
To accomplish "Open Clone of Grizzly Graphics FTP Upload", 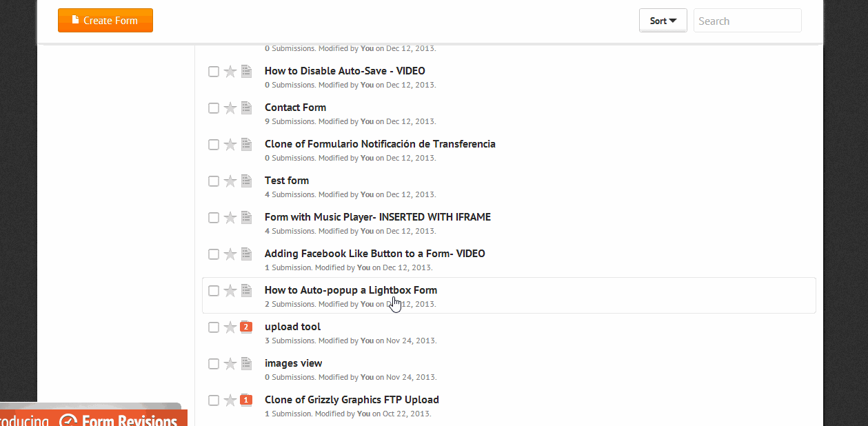I will pos(352,400).
